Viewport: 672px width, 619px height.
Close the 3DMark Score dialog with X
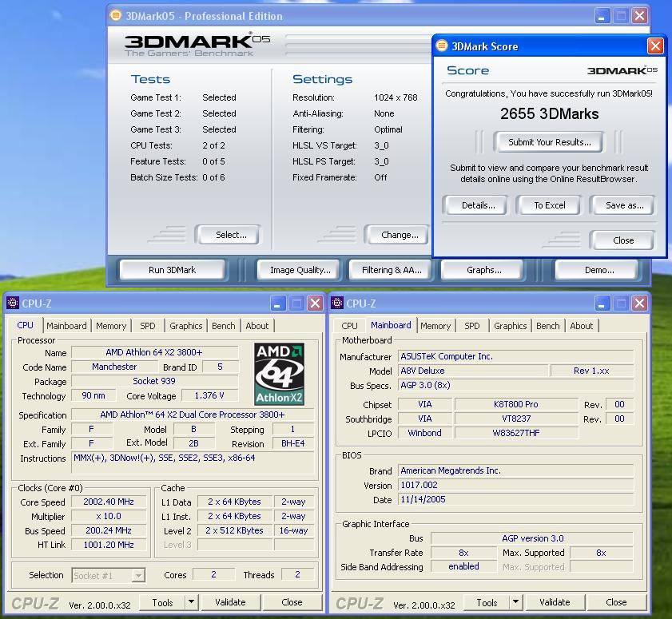point(655,46)
